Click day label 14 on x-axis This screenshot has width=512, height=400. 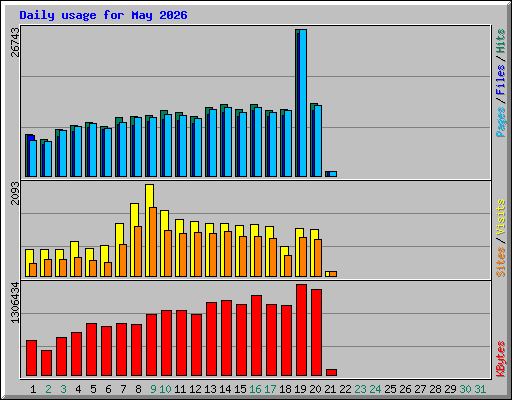[225, 389]
